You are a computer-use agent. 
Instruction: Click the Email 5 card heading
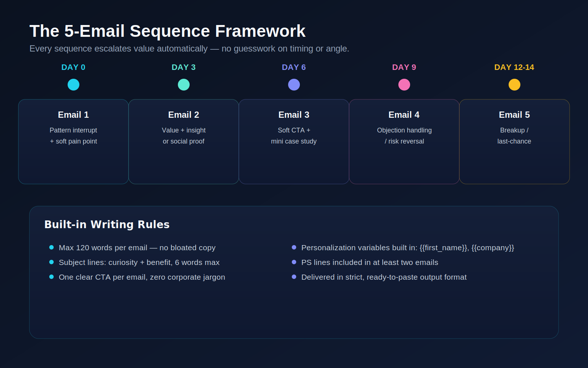[x=514, y=115]
